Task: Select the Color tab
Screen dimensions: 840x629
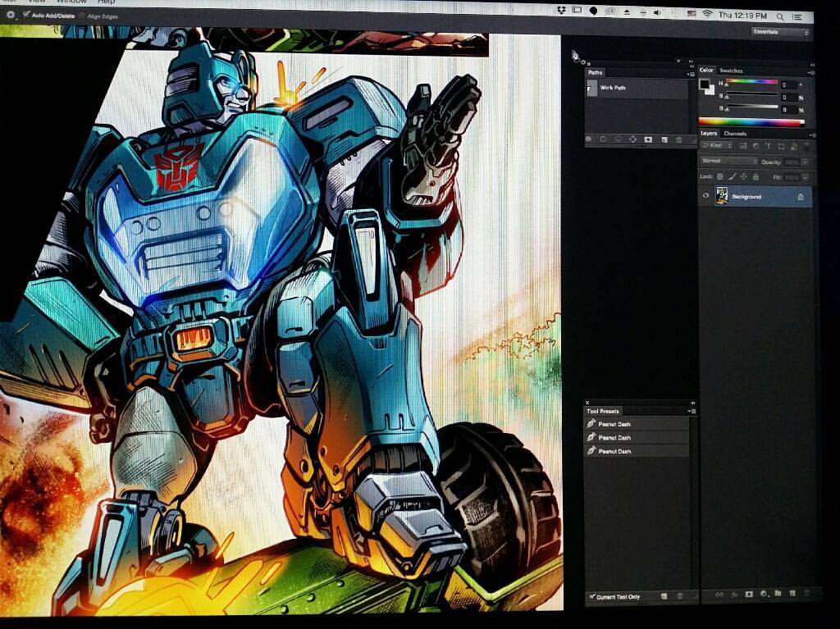Action: point(706,71)
